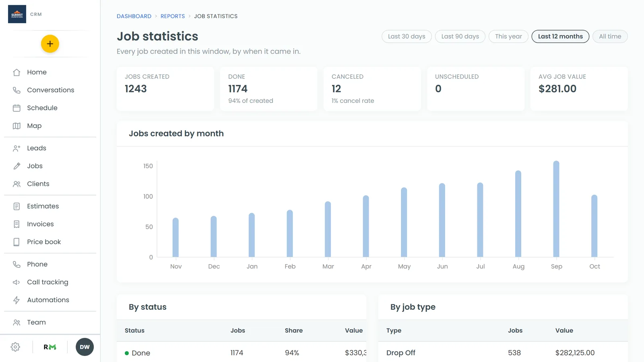This screenshot has height=362, width=644.
Task: Click the Phone handset icon
Action: tap(17, 264)
